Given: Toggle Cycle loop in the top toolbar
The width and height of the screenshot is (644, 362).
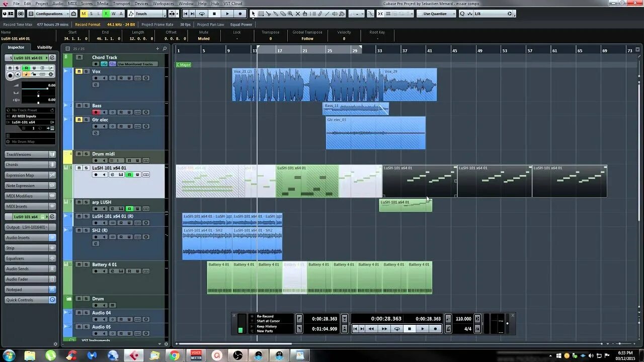Looking at the screenshot, I should (x=202, y=14).
